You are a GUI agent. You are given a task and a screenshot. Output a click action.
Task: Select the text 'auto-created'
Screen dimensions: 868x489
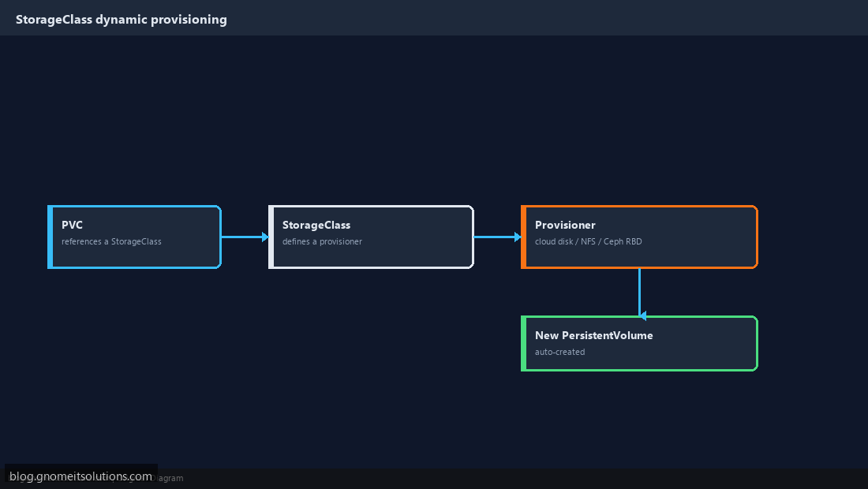(559, 352)
